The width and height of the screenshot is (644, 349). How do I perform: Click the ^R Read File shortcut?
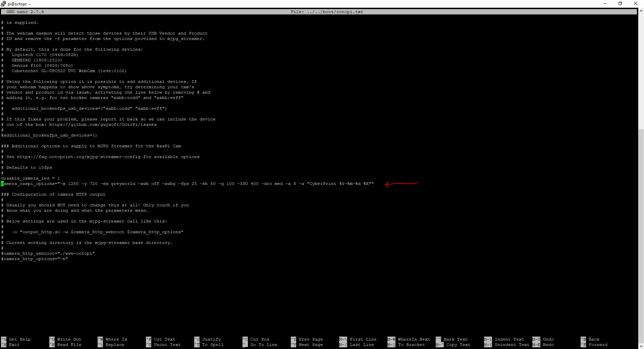[x=65, y=345]
